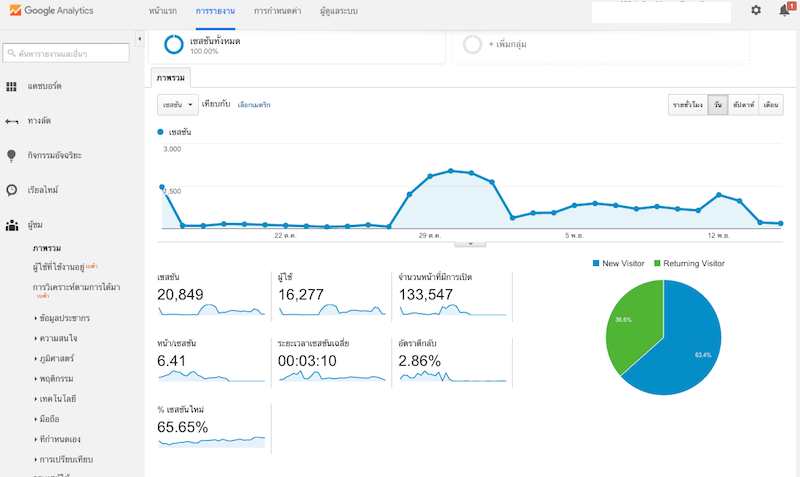Click the เลือกเมตริก link
800x477 pixels.
pyautogui.click(x=254, y=105)
